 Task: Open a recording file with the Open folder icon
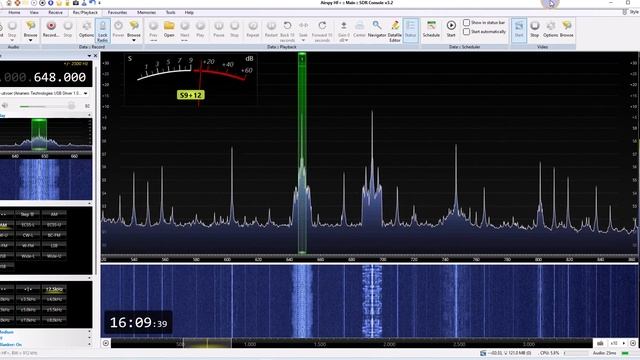coord(169,29)
